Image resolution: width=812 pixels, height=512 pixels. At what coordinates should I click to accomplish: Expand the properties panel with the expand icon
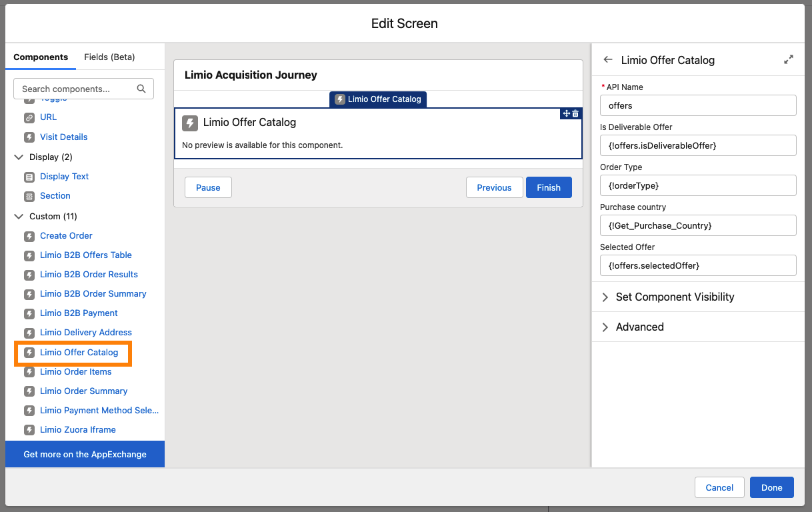coord(789,60)
